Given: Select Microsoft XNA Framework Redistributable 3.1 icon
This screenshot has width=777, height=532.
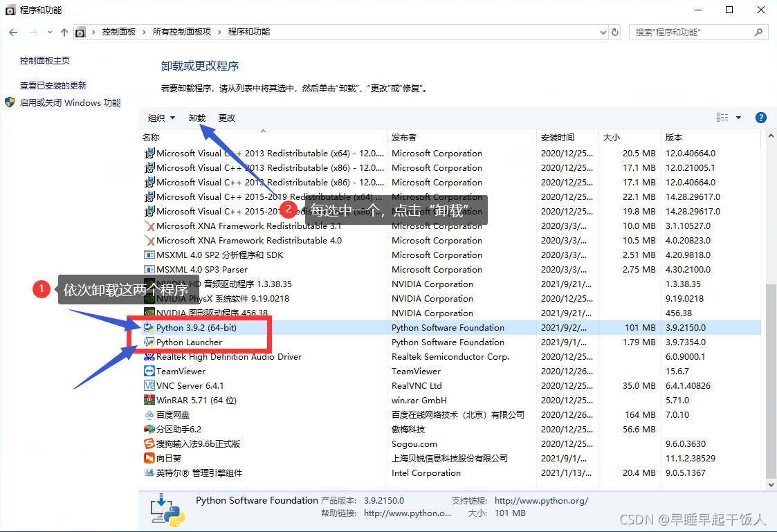Looking at the screenshot, I should (149, 226).
